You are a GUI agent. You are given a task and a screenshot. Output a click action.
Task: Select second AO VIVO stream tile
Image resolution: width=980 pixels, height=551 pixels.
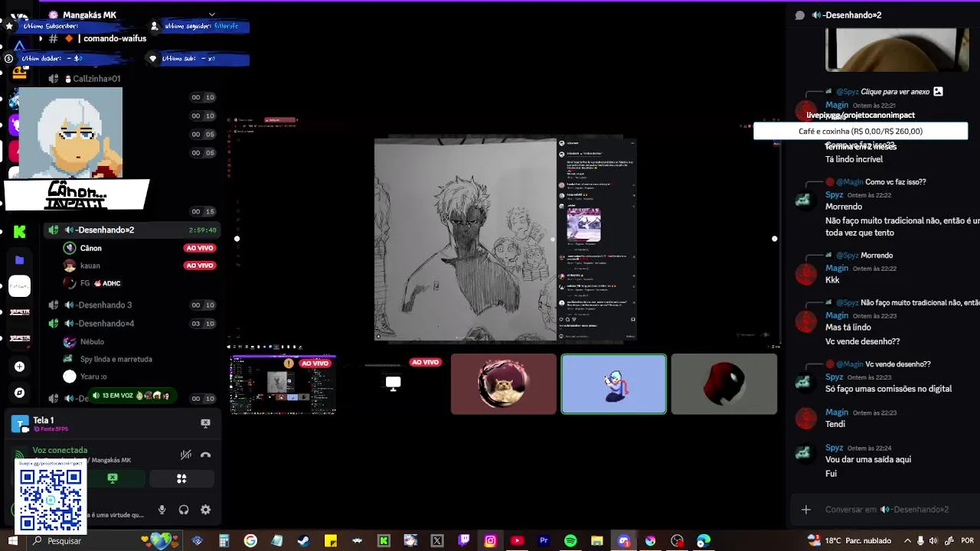click(x=394, y=384)
